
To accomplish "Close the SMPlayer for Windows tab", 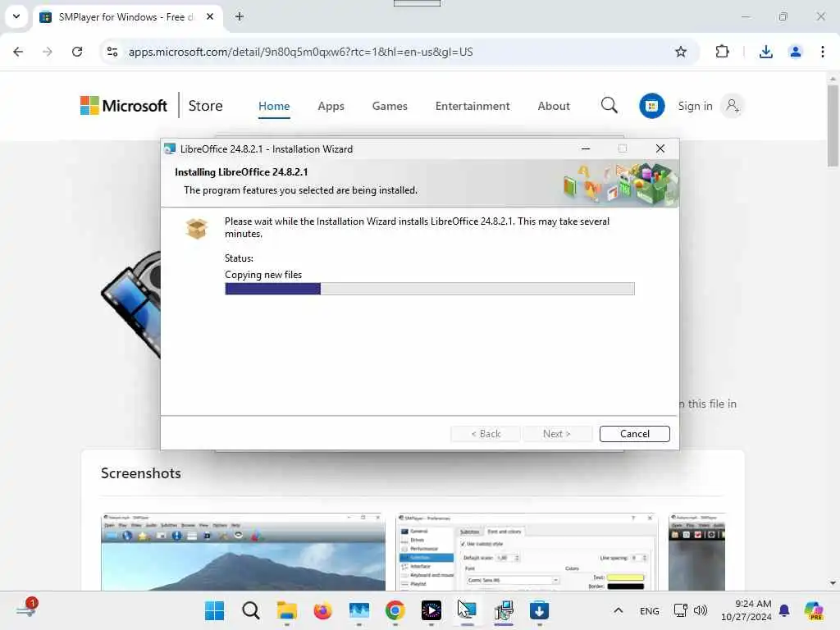I will click(210, 16).
